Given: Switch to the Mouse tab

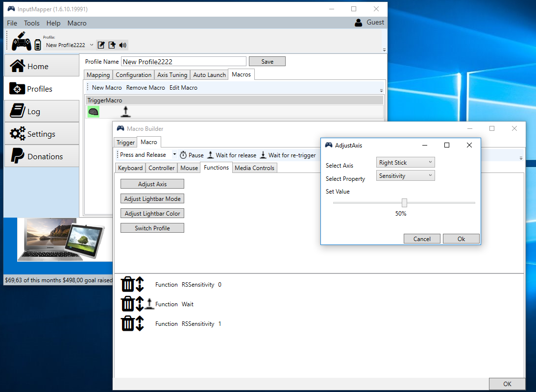Looking at the screenshot, I should (189, 168).
